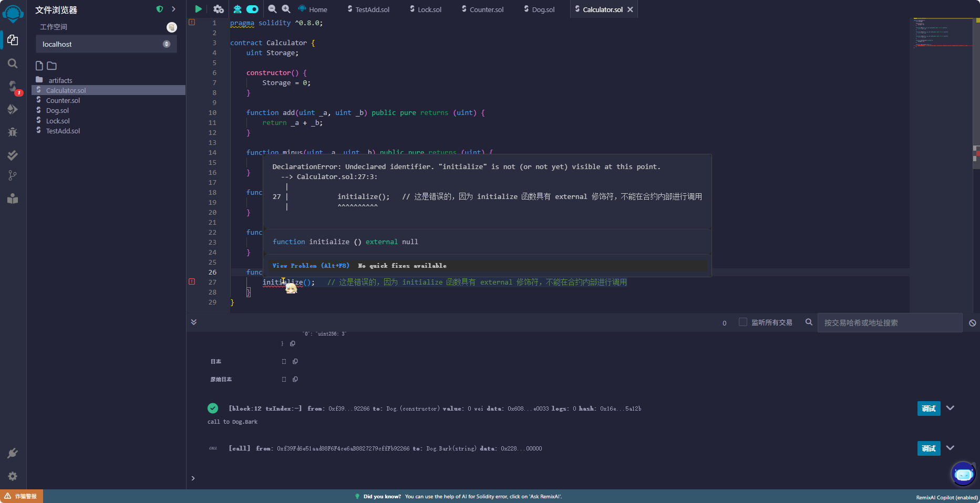Screen dimensions: 980x503
Task: Enable the 监听所有交易 checkbox
Action: click(x=742, y=322)
